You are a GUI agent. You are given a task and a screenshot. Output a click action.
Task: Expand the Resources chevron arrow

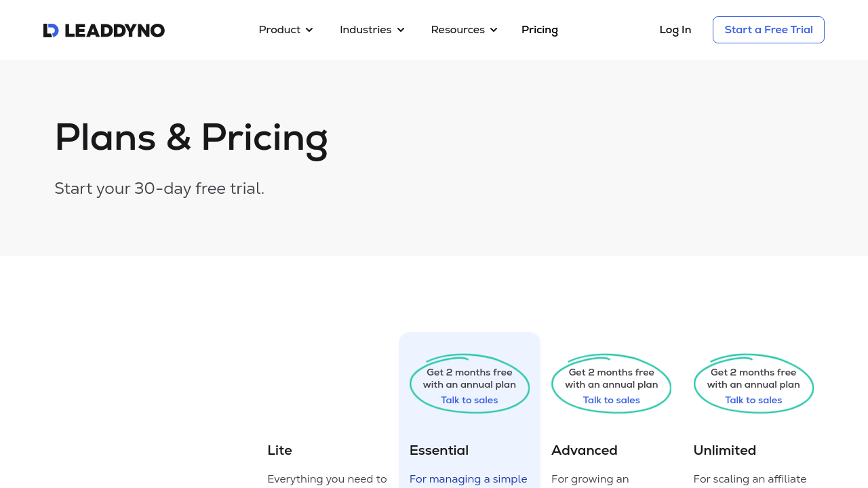point(494,30)
